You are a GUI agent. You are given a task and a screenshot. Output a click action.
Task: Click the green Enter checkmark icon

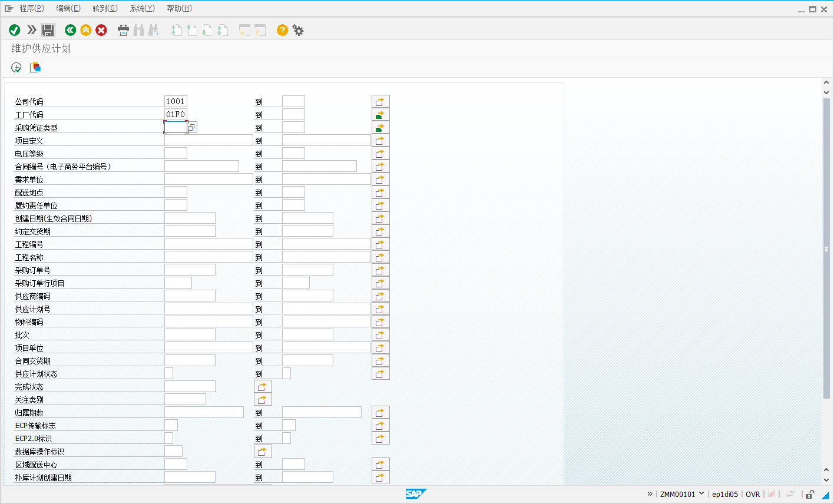click(x=15, y=30)
